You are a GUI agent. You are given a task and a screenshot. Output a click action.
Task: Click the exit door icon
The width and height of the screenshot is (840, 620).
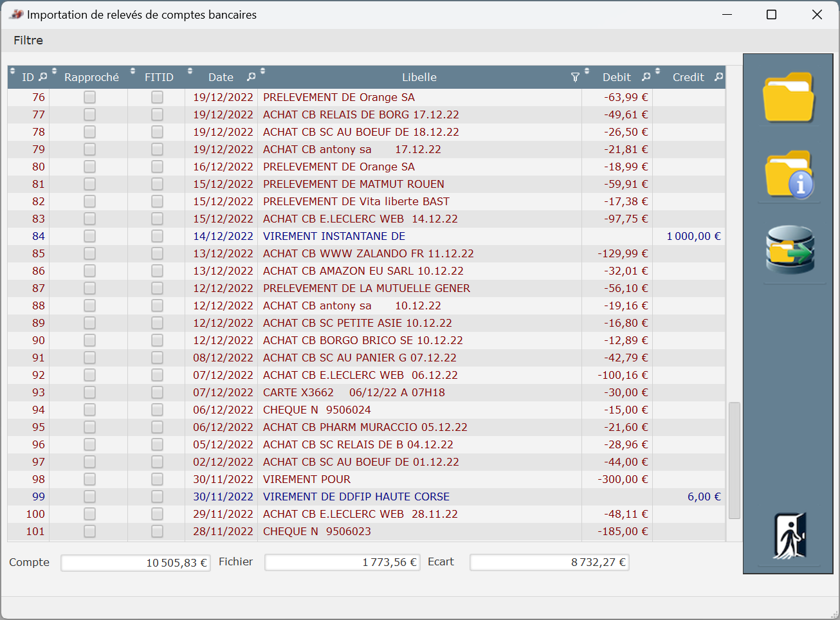(789, 536)
